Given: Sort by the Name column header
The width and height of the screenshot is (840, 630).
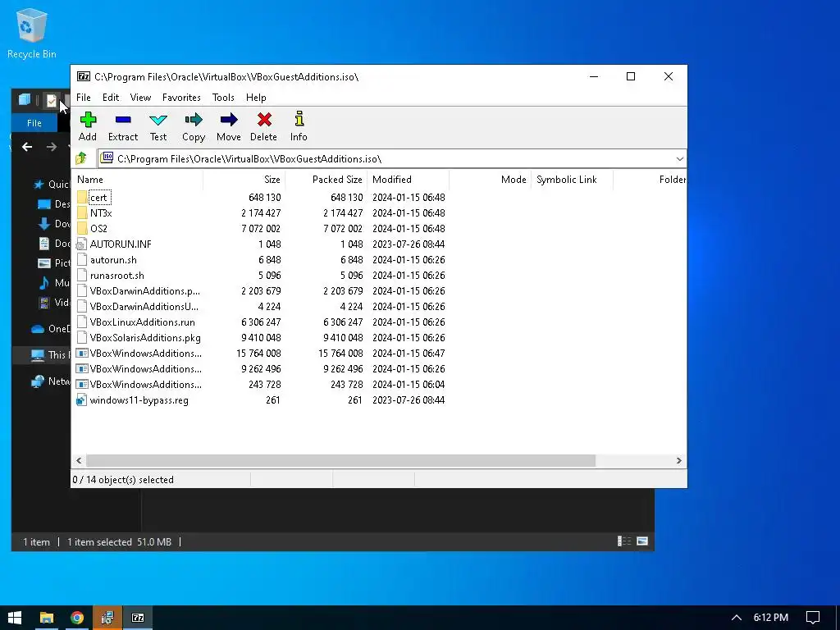Looking at the screenshot, I should [x=137, y=180].
